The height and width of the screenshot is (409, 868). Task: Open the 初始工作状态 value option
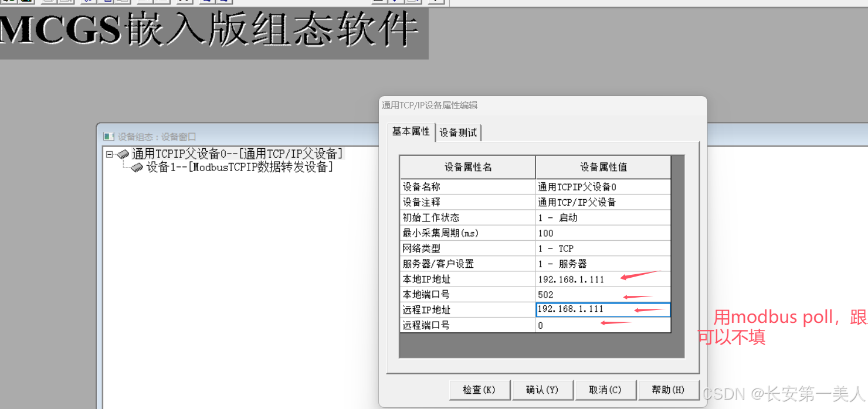(602, 217)
